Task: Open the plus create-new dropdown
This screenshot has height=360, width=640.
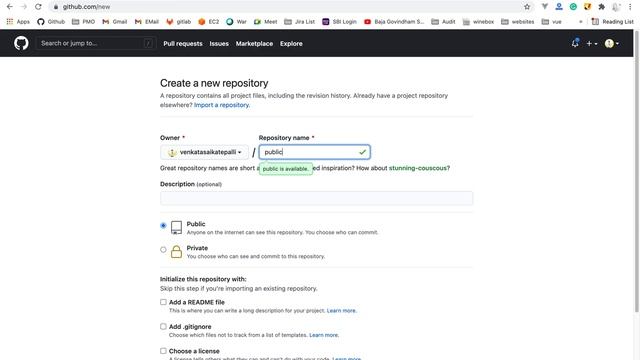Action: [x=591, y=43]
